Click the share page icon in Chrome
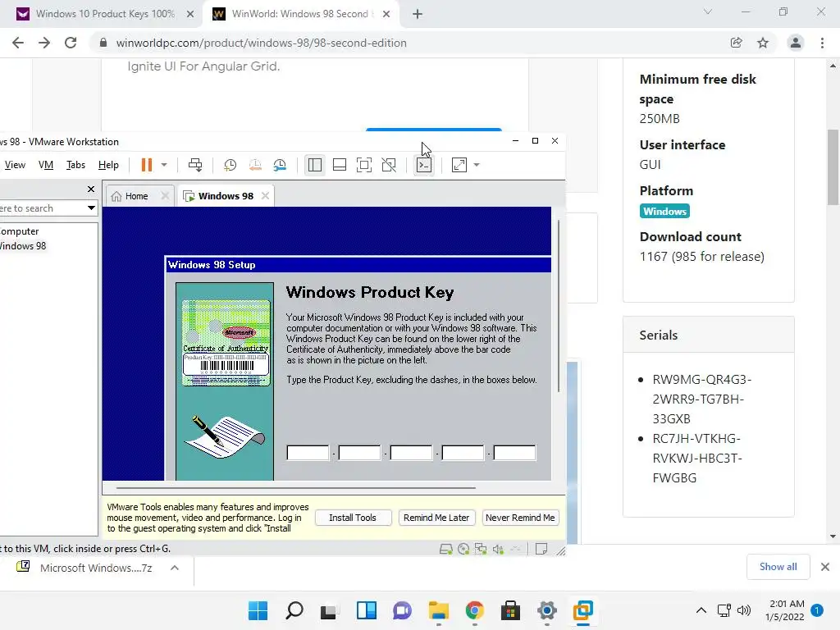Screen dimensions: 840x630 pyautogui.click(x=737, y=43)
